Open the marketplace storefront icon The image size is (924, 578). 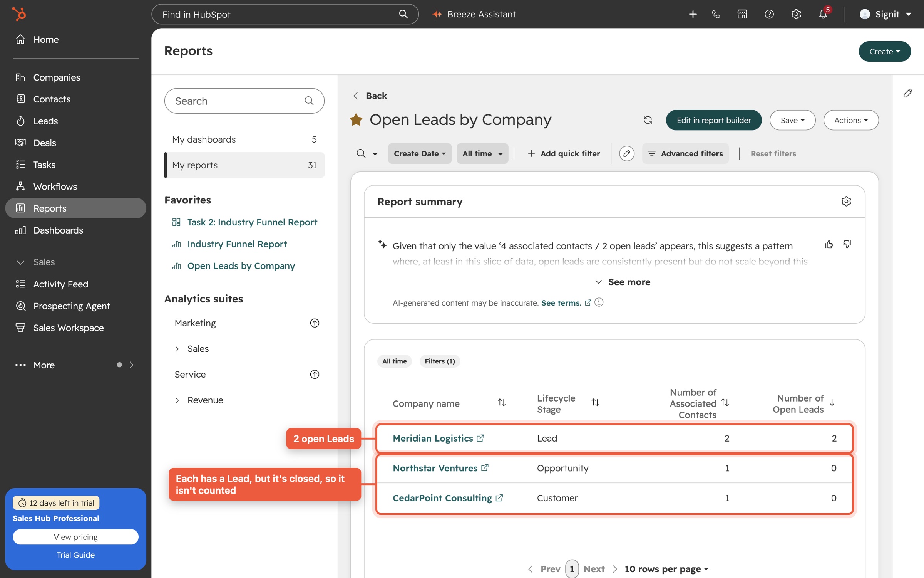coord(742,14)
